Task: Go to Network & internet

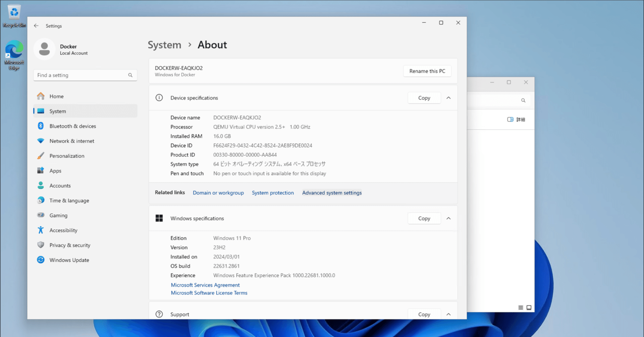Action: [86, 141]
